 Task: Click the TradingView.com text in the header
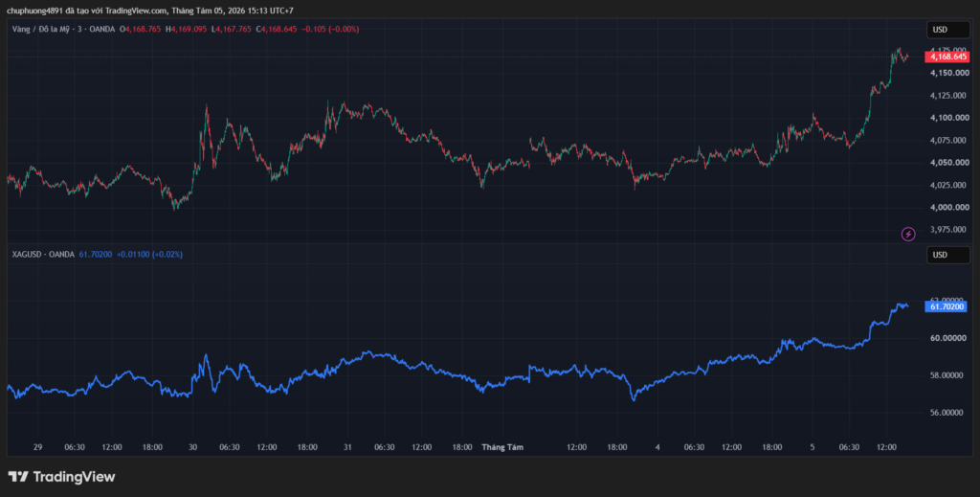point(136,11)
